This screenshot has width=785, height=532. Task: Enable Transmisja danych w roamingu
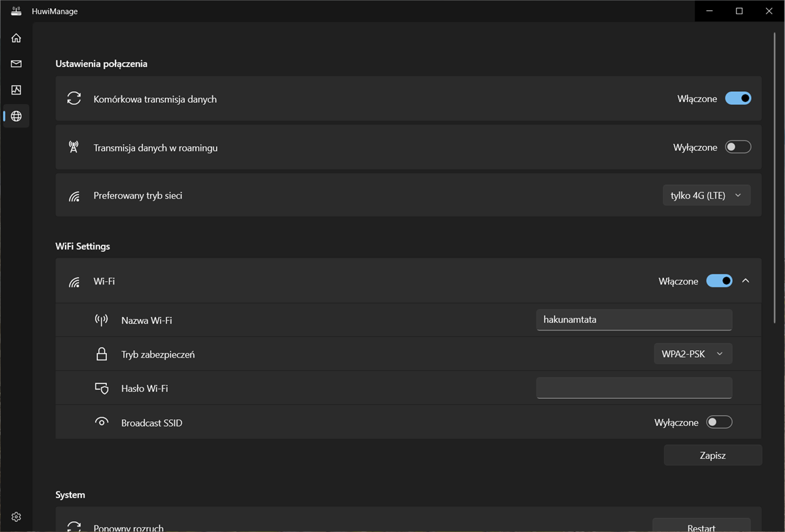click(x=738, y=146)
